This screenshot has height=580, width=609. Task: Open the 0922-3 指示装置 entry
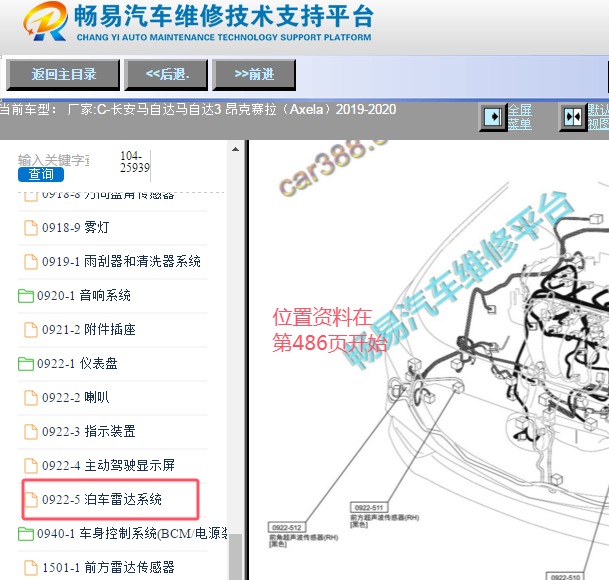pyautogui.click(x=89, y=432)
